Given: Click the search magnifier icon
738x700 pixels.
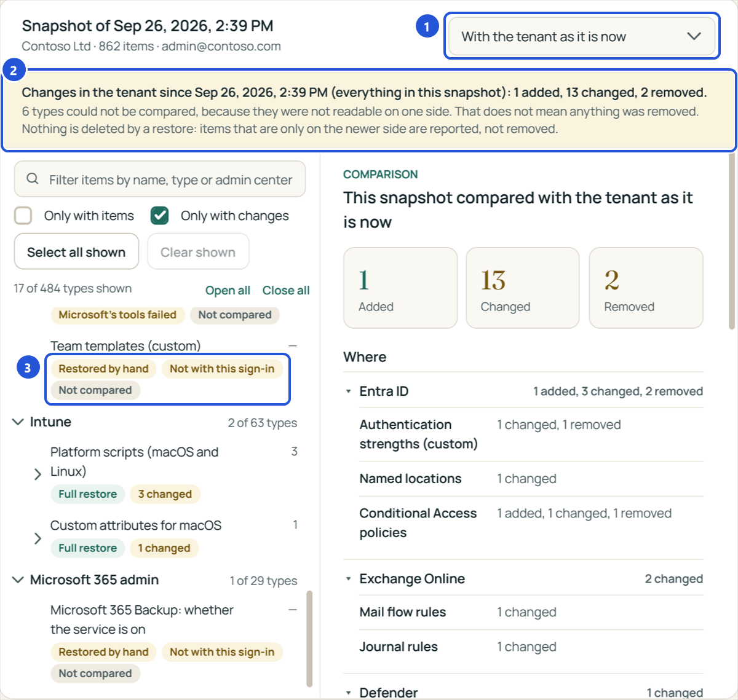Looking at the screenshot, I should click(x=33, y=179).
